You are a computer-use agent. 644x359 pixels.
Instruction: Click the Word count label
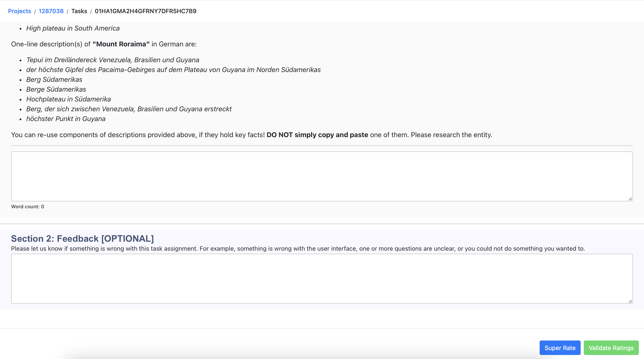point(27,206)
